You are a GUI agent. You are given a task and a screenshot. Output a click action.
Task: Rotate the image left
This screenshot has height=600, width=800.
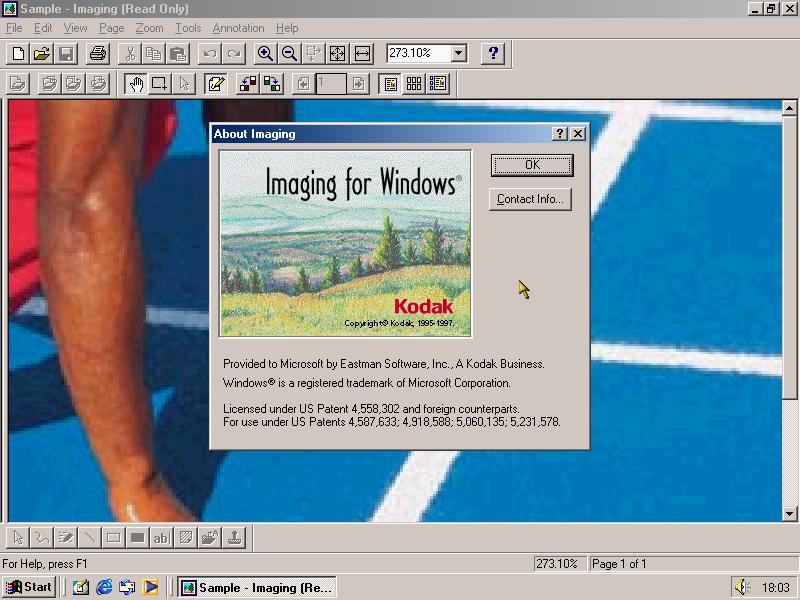(x=247, y=84)
